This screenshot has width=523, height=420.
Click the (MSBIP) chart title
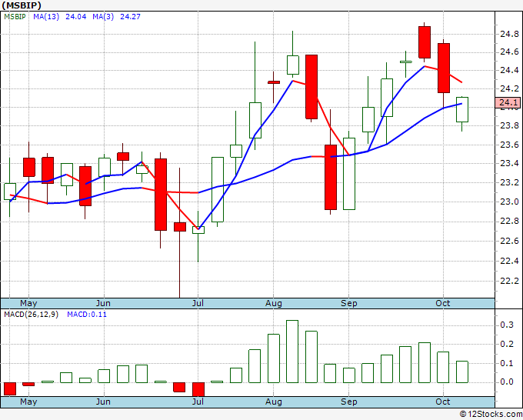[22, 5]
